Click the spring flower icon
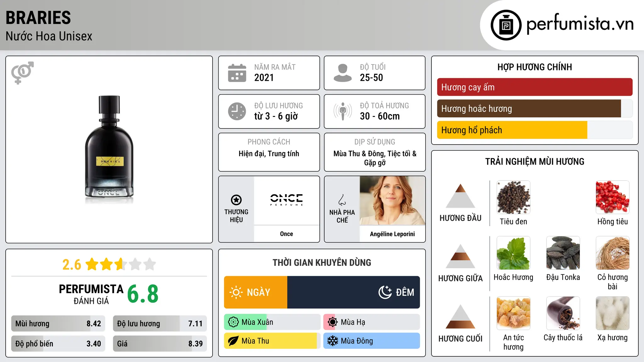Image resolution: width=644 pixels, height=362 pixels. (233, 322)
